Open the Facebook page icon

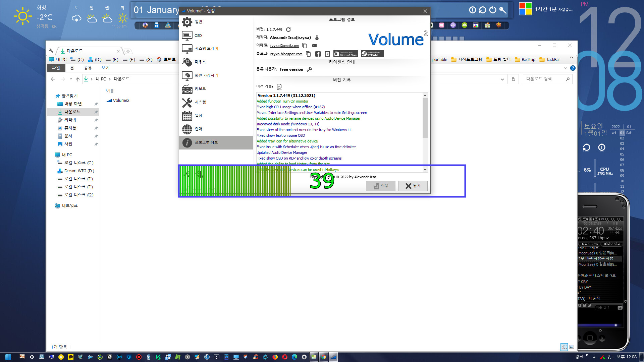point(318,54)
